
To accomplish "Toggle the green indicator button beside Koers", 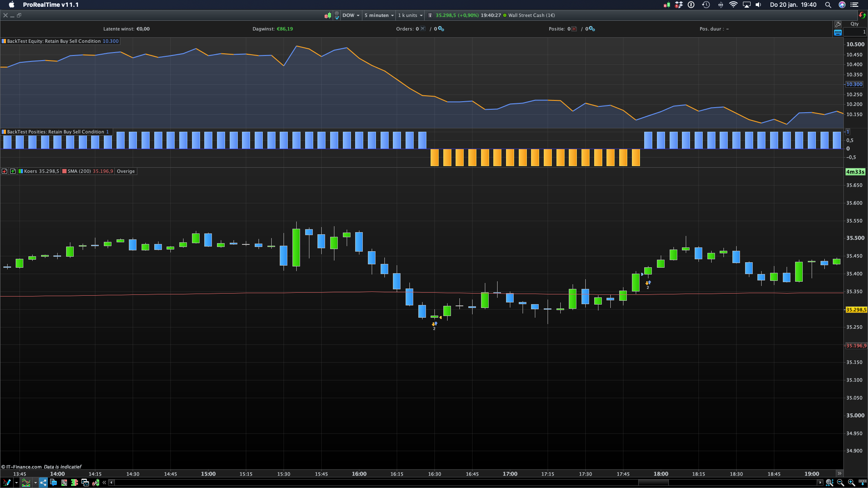I will [x=13, y=171].
